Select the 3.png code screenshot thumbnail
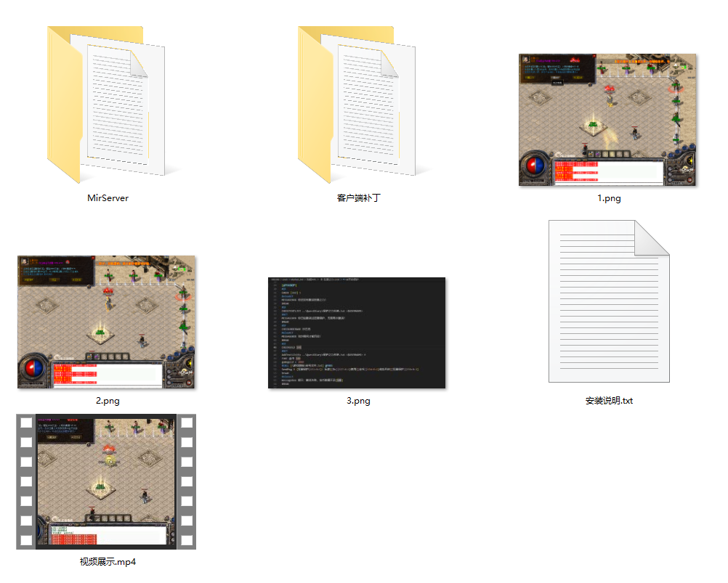This screenshot has width=728, height=583. [x=357, y=333]
